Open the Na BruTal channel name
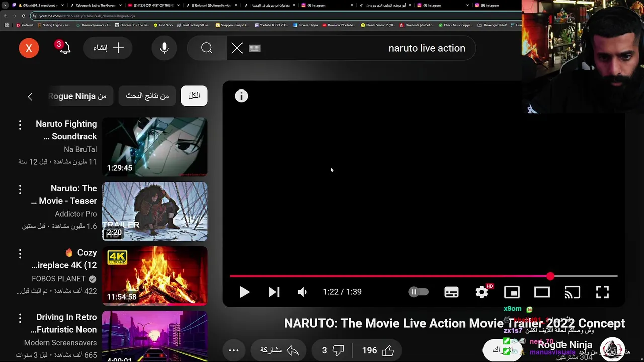This screenshot has height=362, width=644. (80, 149)
